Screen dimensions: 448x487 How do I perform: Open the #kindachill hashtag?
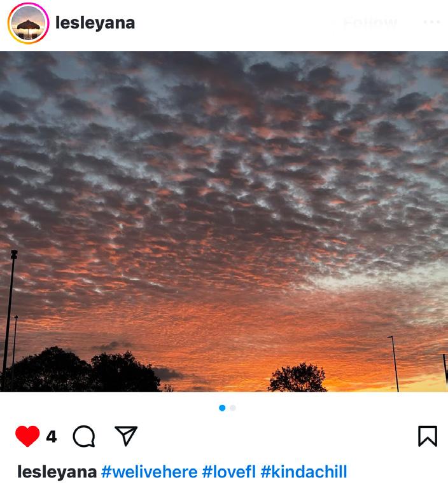click(x=304, y=472)
